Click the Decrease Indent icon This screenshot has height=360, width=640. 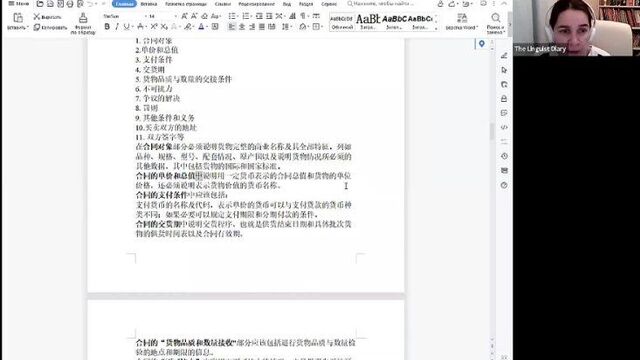click(x=259, y=16)
